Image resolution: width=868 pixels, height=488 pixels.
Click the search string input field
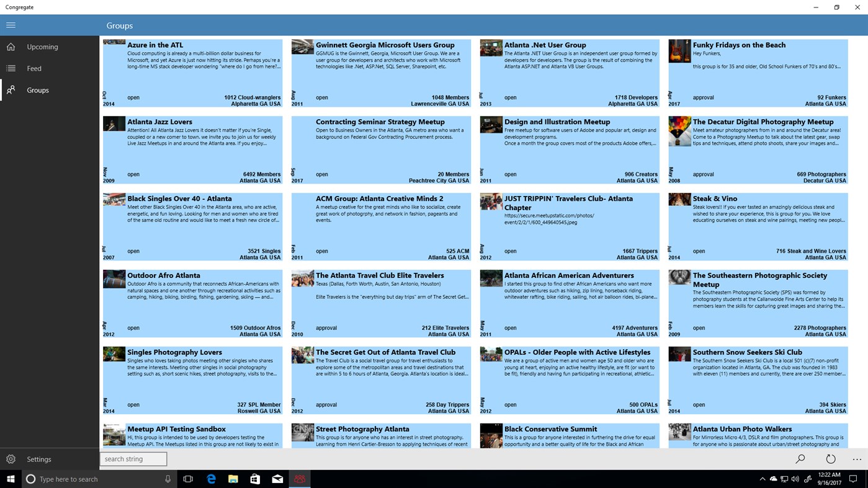(x=133, y=459)
